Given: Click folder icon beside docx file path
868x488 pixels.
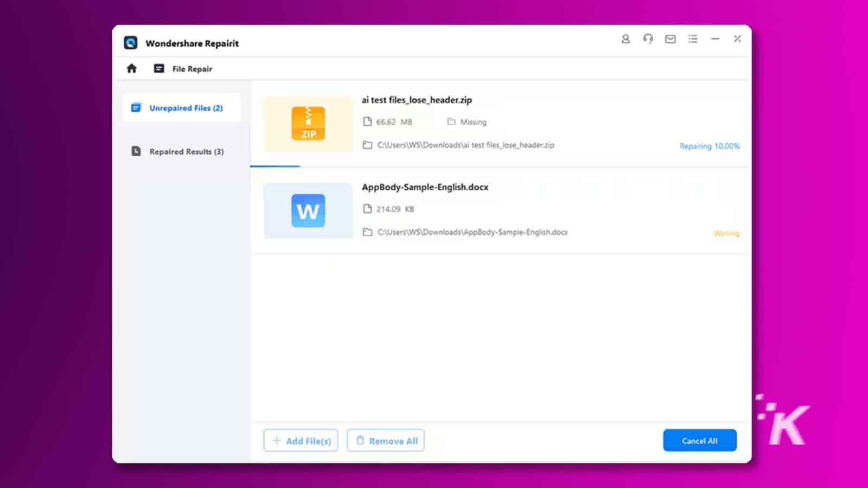Looking at the screenshot, I should 367,232.
